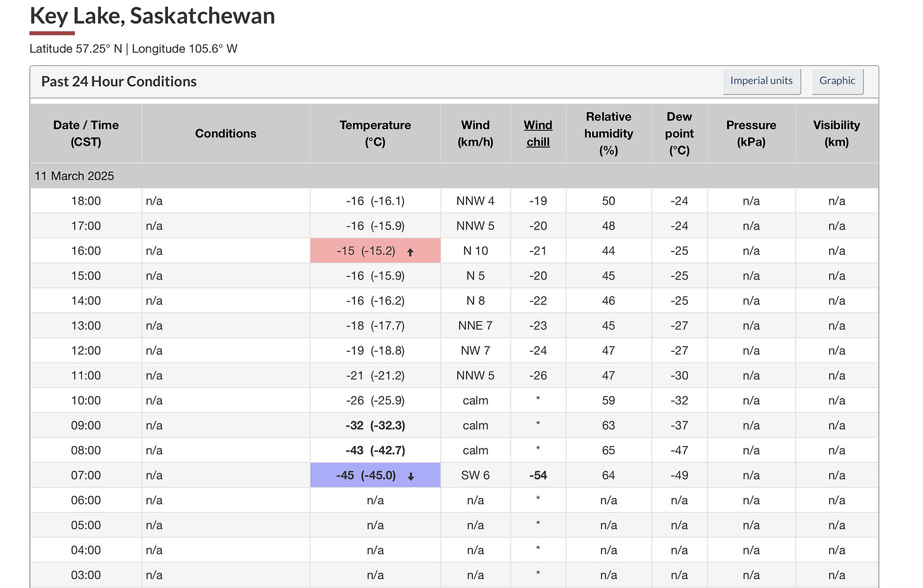Click the 15:00 time cell

86,276
